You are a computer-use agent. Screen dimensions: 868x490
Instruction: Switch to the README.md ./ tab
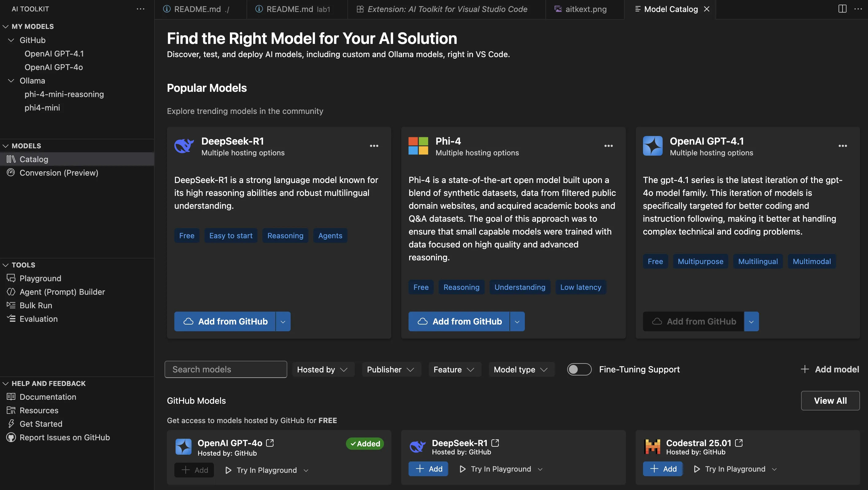pyautogui.click(x=201, y=9)
